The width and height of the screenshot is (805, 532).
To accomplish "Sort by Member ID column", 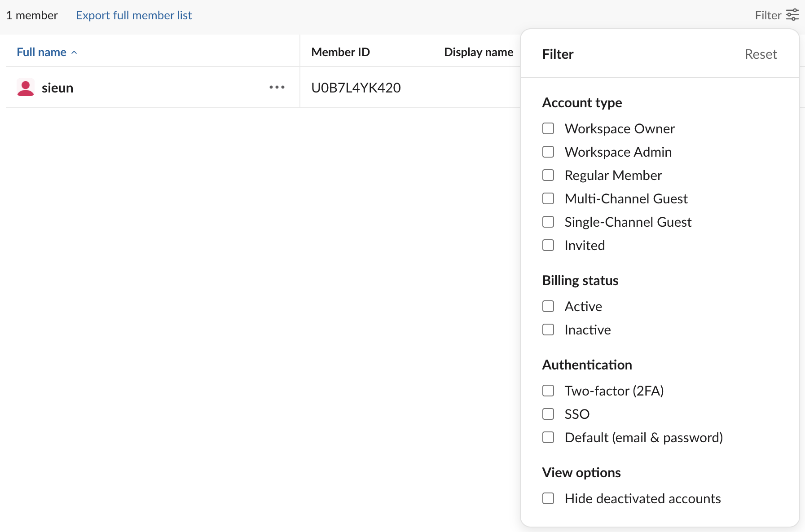I will 340,52.
